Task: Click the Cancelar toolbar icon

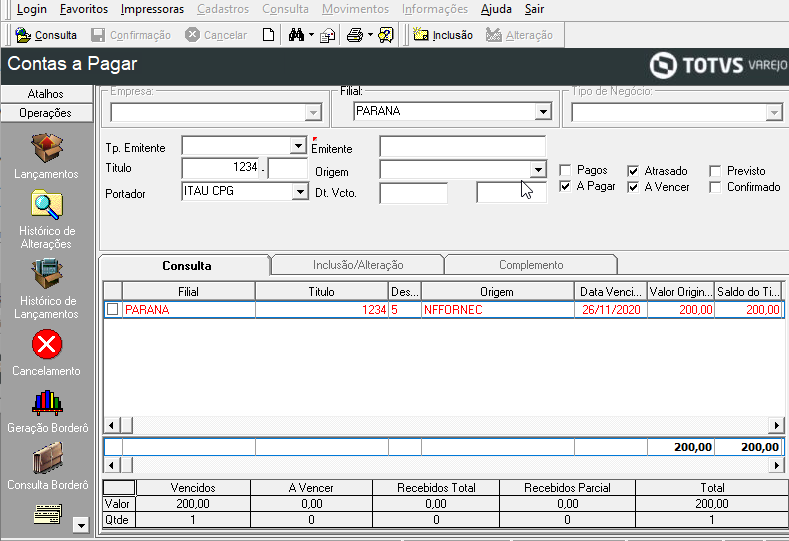Action: 192,35
